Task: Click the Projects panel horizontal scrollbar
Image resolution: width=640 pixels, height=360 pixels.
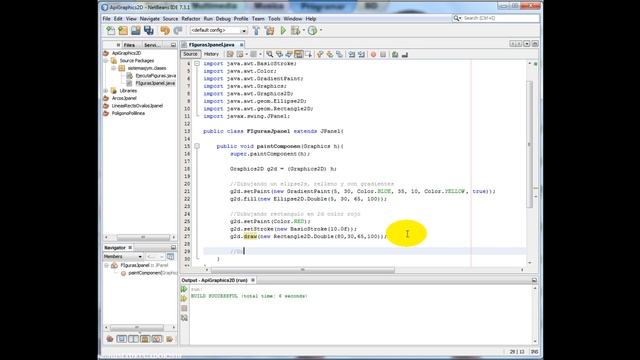Action: 143,237
